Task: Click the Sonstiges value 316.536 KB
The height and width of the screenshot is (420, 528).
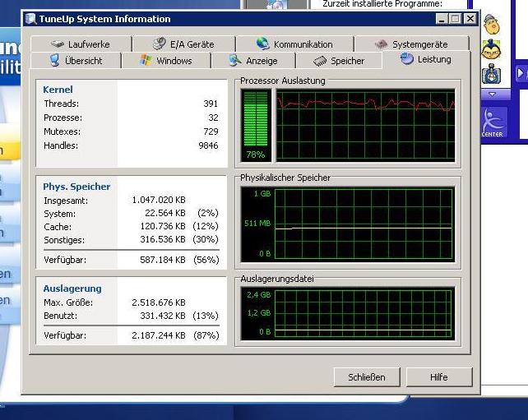Action: point(163,239)
